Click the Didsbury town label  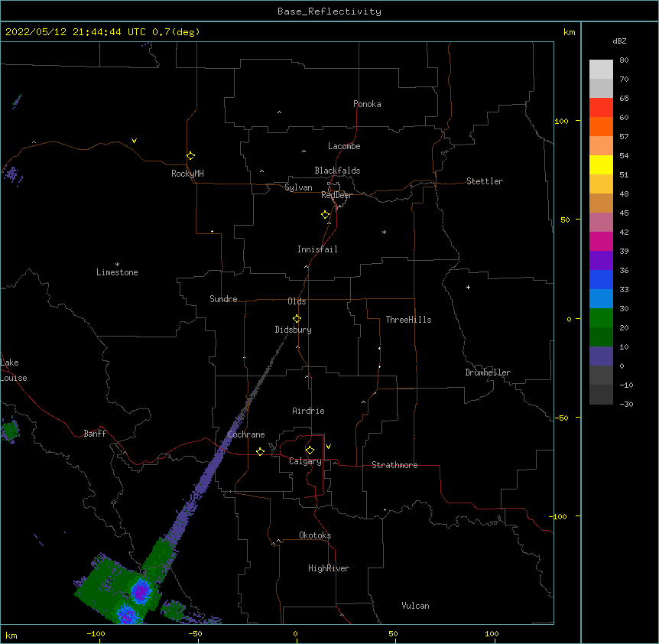point(293,330)
